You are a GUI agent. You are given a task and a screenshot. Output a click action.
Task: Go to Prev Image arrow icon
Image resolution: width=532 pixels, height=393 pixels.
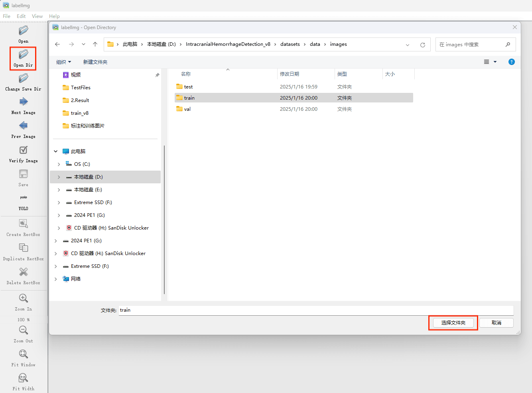[24, 126]
